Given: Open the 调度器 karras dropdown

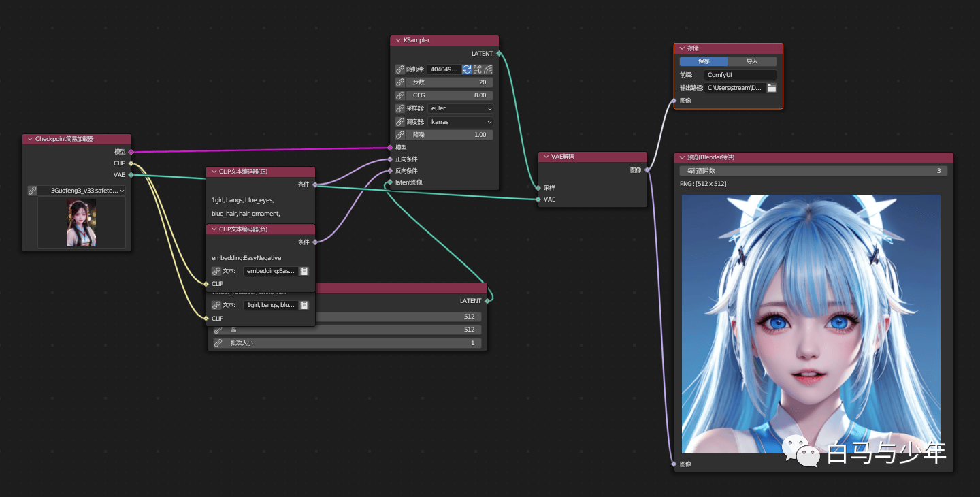Looking at the screenshot, I should tap(461, 122).
